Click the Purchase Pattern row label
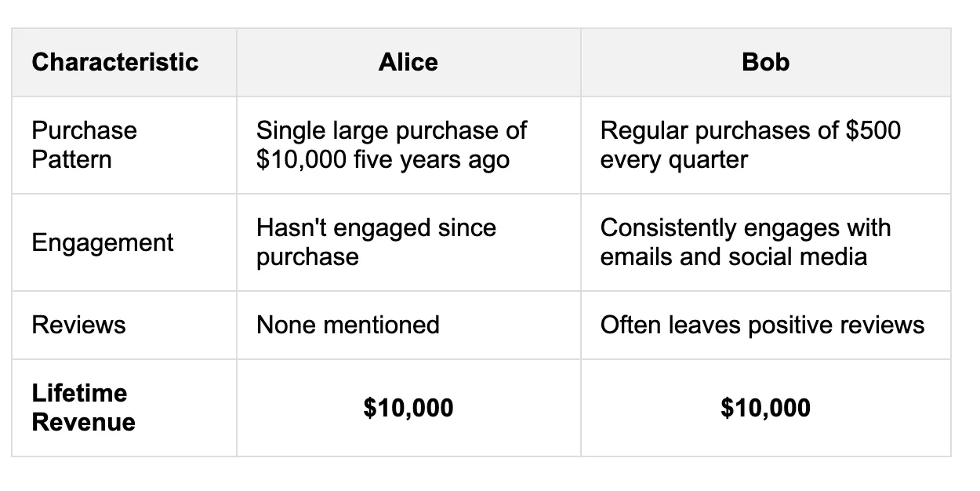The height and width of the screenshot is (491, 980). pos(84,145)
